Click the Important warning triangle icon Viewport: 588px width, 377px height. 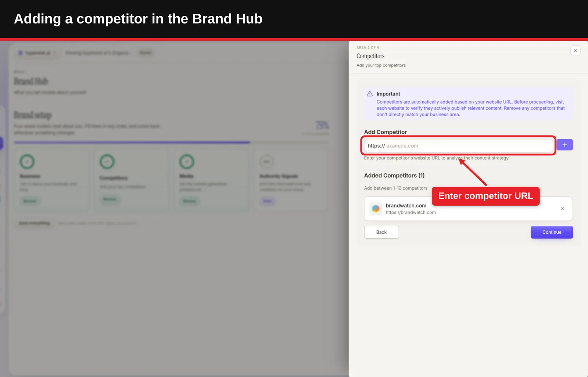(370, 94)
